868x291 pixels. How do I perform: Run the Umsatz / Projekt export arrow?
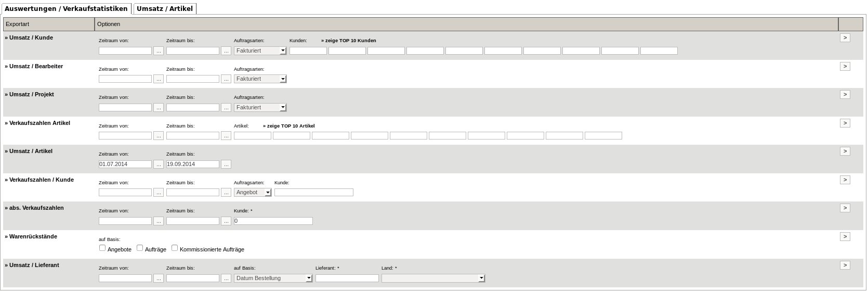(845, 94)
